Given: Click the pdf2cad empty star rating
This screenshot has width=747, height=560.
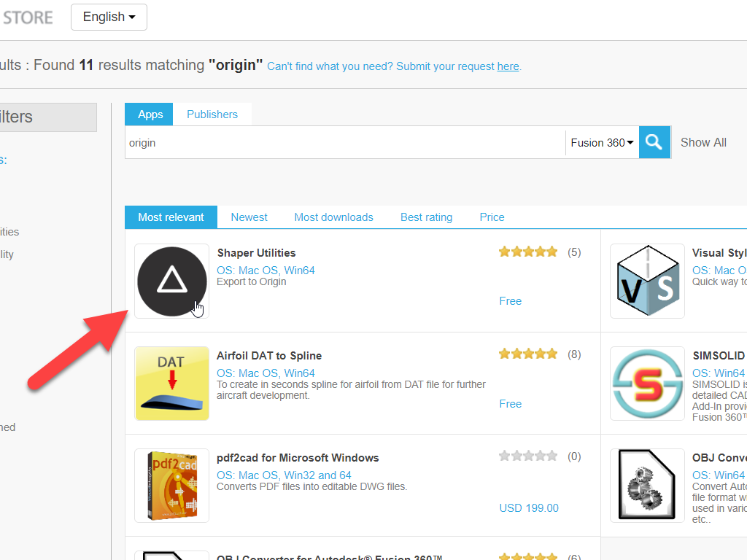Looking at the screenshot, I should click(528, 456).
